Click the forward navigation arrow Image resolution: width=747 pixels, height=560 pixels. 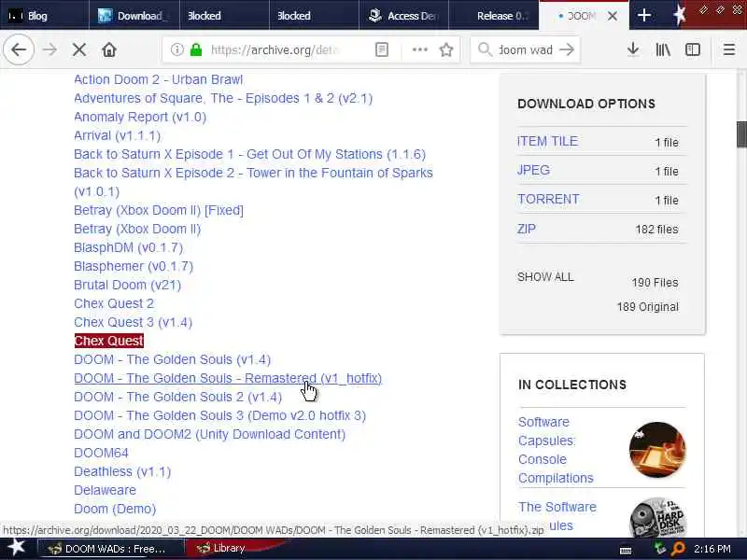pos(49,49)
